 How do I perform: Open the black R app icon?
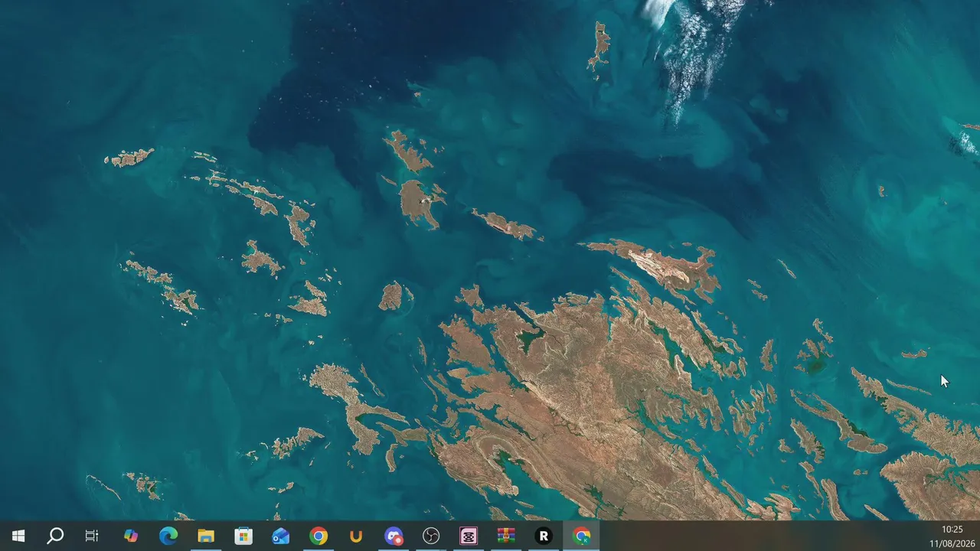(544, 536)
